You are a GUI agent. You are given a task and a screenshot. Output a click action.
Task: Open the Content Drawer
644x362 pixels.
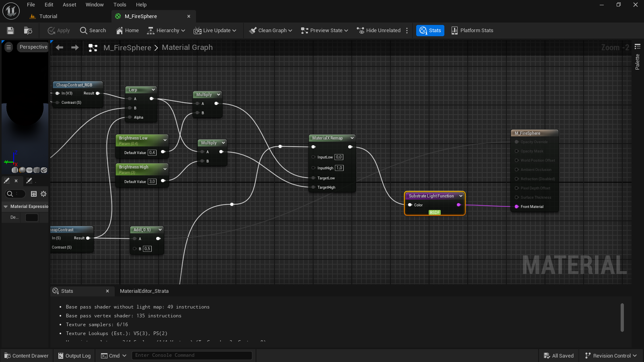tap(27, 356)
